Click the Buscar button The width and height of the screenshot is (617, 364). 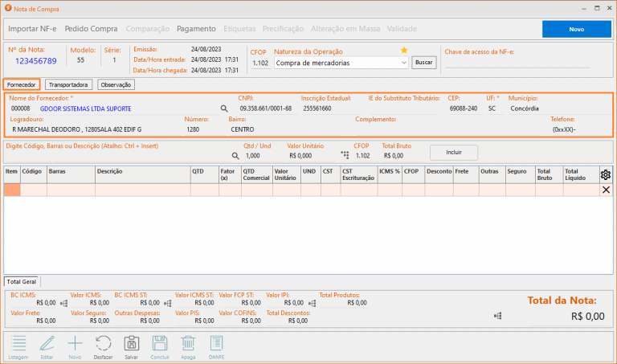(424, 62)
